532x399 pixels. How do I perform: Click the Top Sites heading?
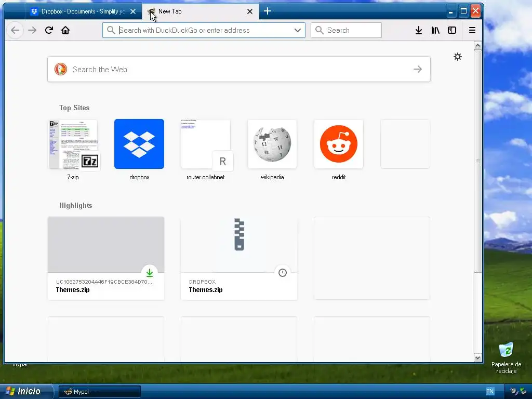(74, 108)
